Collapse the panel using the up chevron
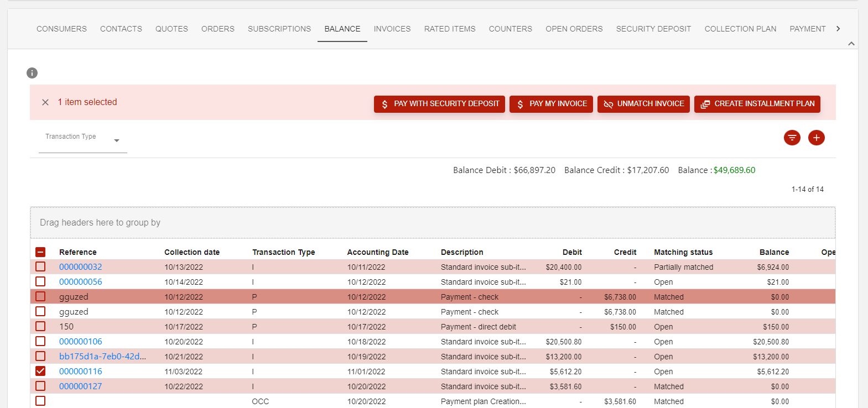 coord(851,44)
